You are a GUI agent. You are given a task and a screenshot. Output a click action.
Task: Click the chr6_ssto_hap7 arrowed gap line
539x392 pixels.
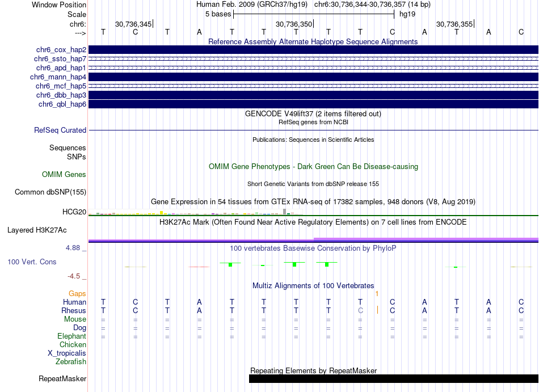313,59
